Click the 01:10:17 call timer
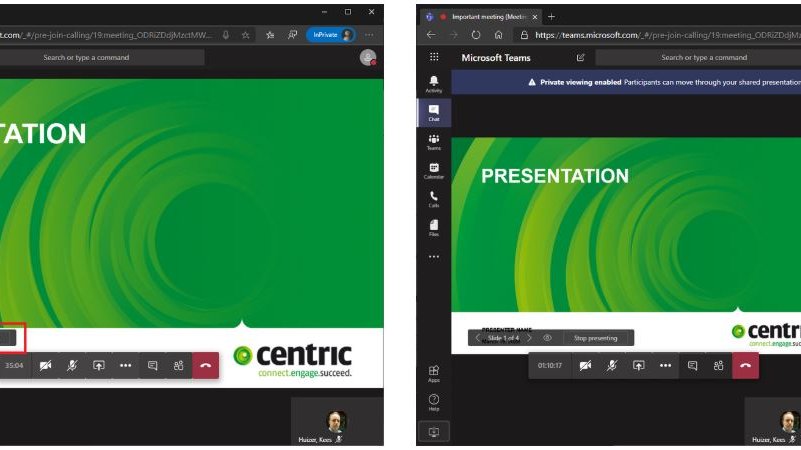Screen dimensions: 801x450 tap(550, 365)
